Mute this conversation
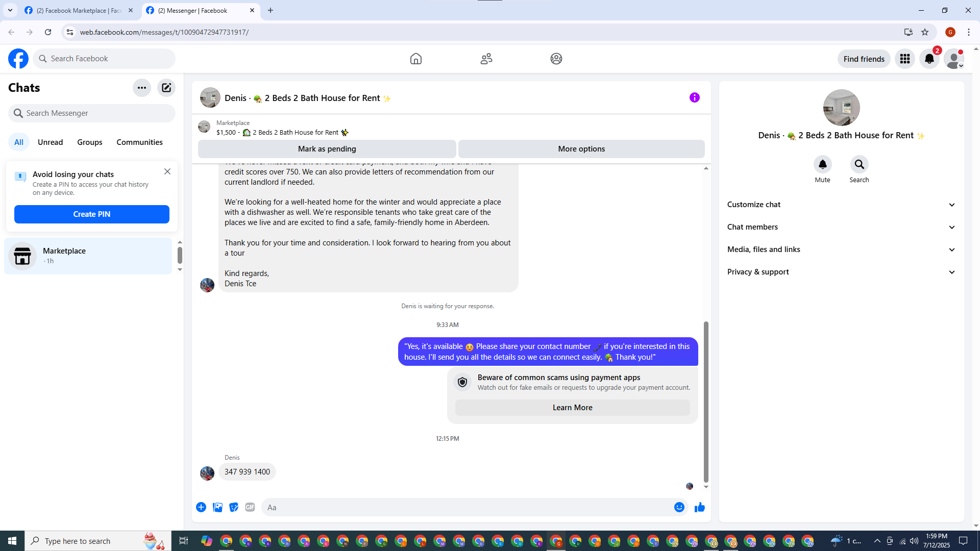The width and height of the screenshot is (980, 551). (x=822, y=164)
